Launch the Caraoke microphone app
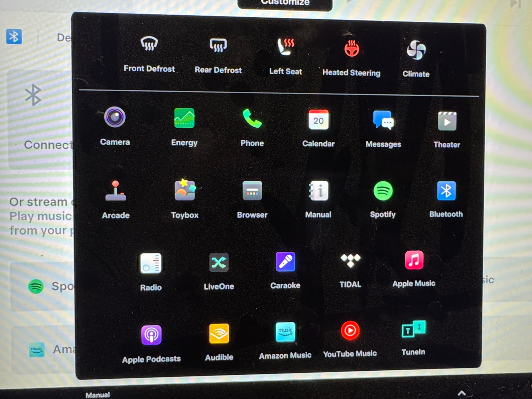 click(285, 262)
